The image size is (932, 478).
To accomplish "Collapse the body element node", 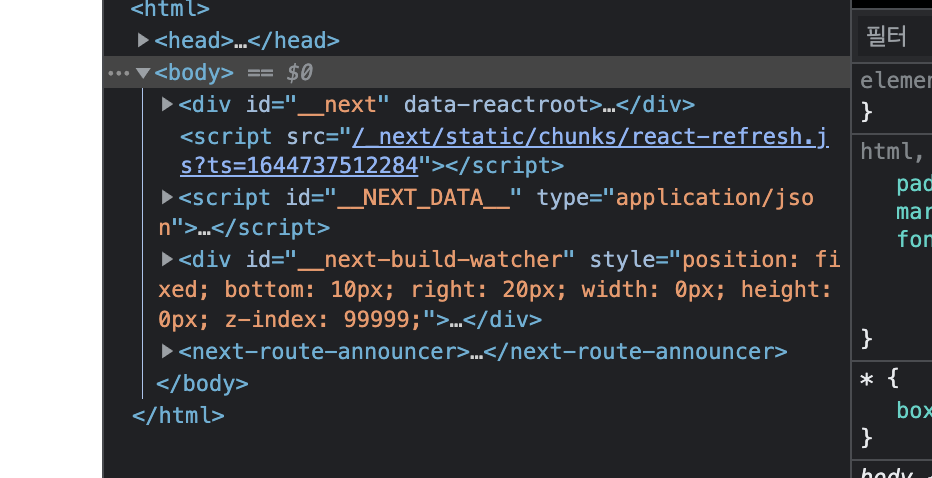I will tap(143, 73).
